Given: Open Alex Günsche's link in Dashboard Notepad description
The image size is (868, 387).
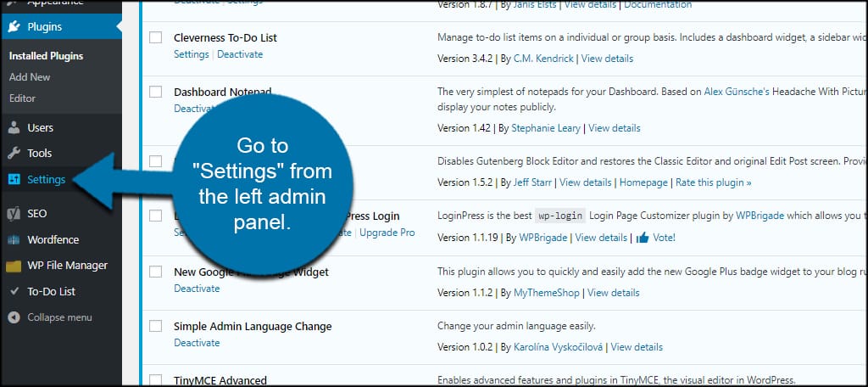Looking at the screenshot, I should (x=737, y=92).
